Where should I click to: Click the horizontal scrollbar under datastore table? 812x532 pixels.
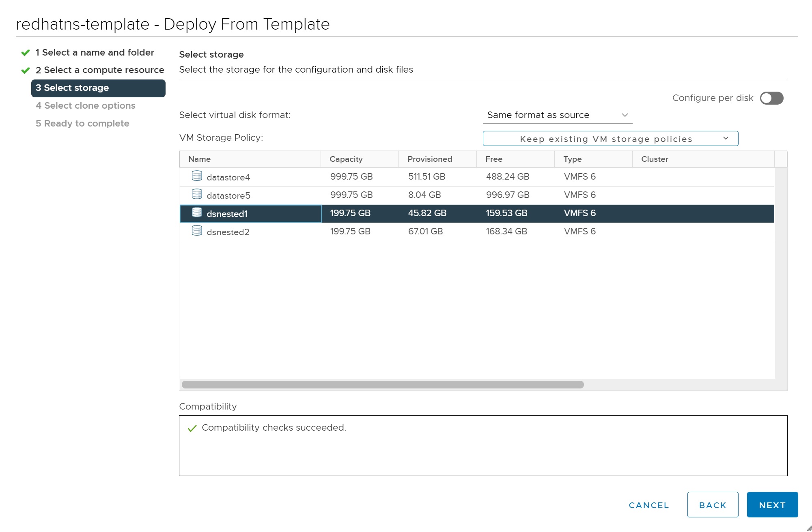tap(382, 384)
